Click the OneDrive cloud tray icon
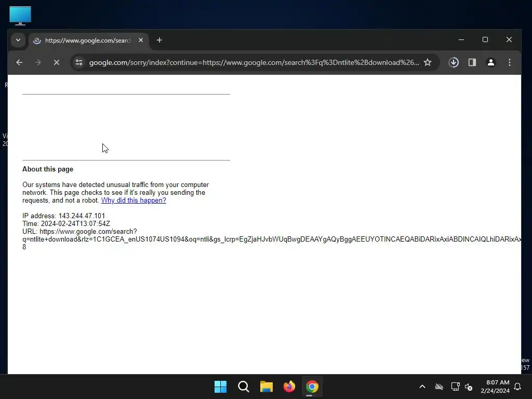Screen dimensions: 532x399 439,387
